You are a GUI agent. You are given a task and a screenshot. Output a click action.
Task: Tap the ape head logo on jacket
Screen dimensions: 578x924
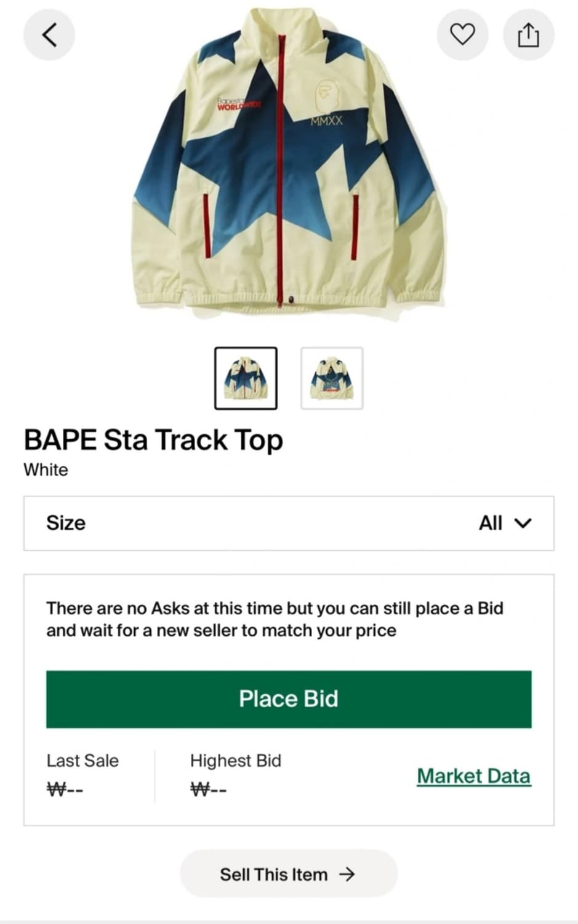click(325, 98)
